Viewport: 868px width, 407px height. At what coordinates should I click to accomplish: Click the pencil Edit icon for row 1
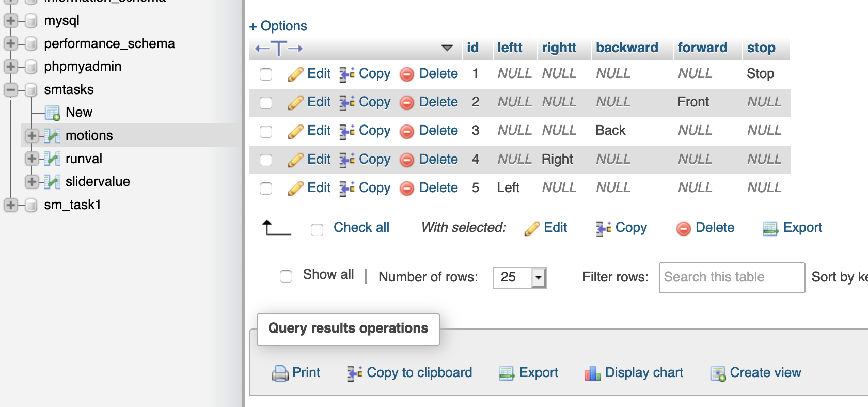[295, 74]
